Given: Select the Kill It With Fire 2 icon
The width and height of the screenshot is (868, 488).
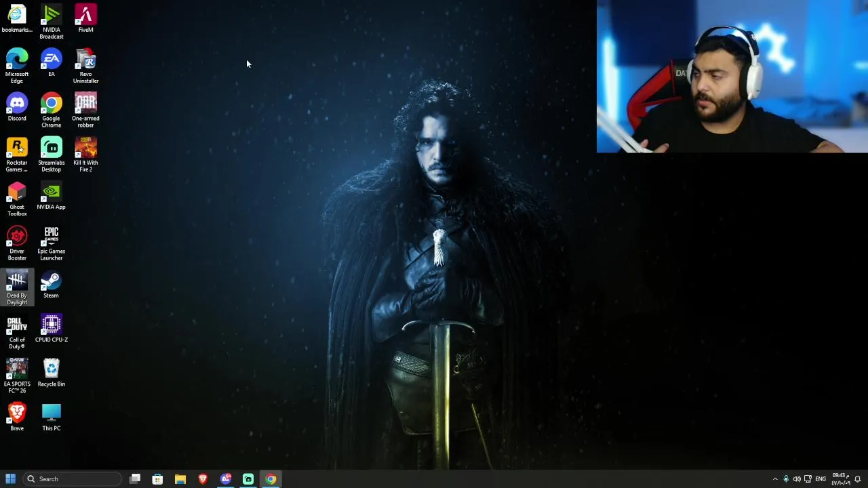Looking at the screenshot, I should coord(85,155).
